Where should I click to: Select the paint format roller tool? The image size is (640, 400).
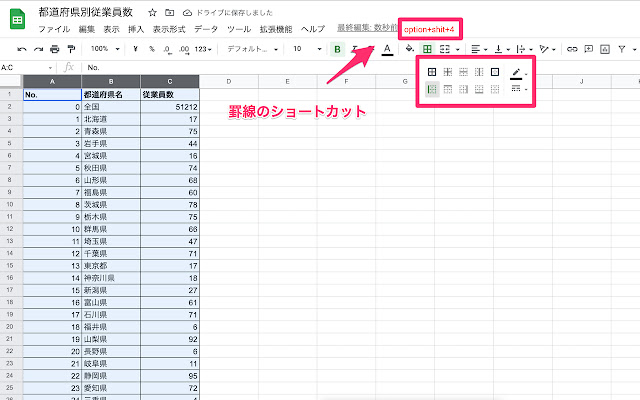click(x=71, y=49)
